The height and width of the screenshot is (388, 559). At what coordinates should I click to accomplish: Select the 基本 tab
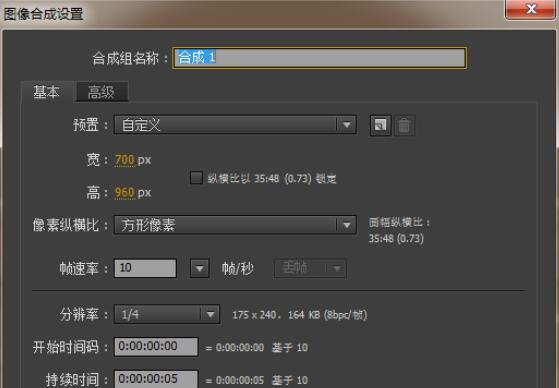coord(46,92)
